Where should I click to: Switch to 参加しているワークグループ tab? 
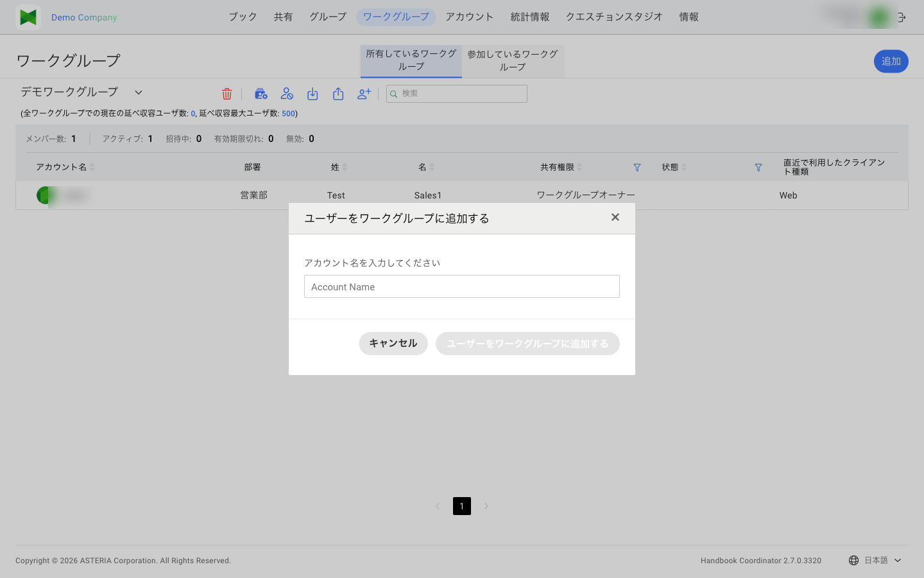click(x=513, y=60)
